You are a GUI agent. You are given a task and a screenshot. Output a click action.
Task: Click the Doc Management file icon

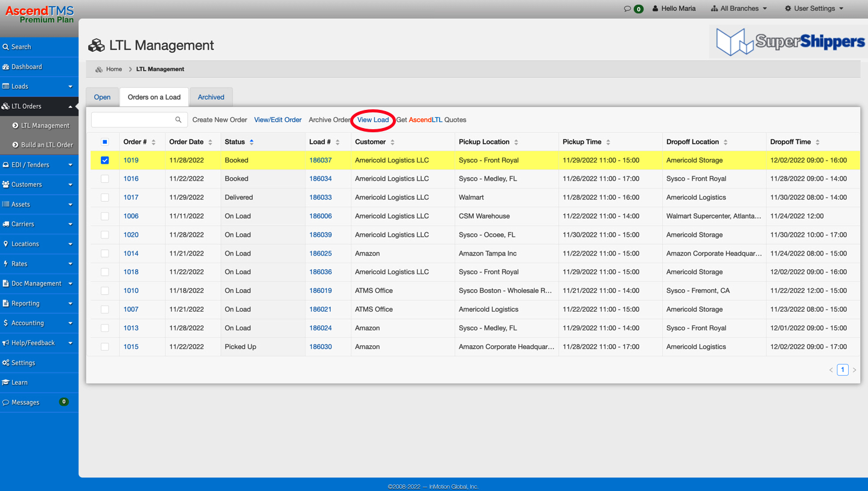(5, 283)
